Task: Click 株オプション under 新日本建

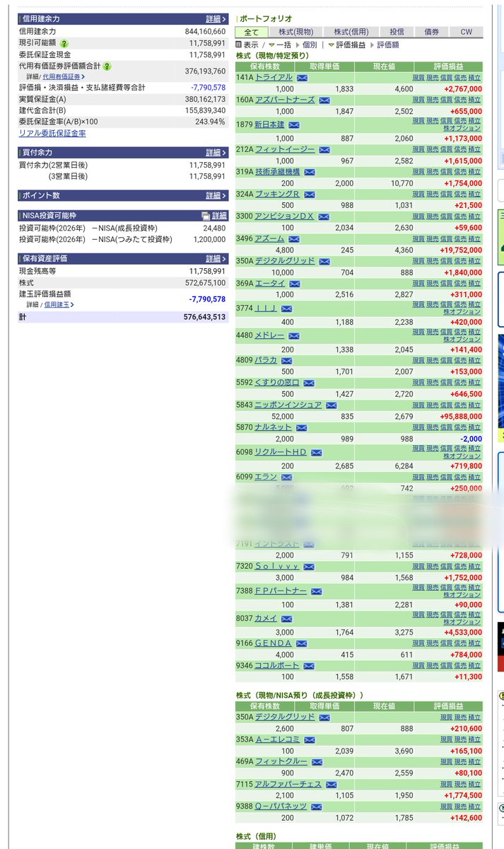Action: 462,129
